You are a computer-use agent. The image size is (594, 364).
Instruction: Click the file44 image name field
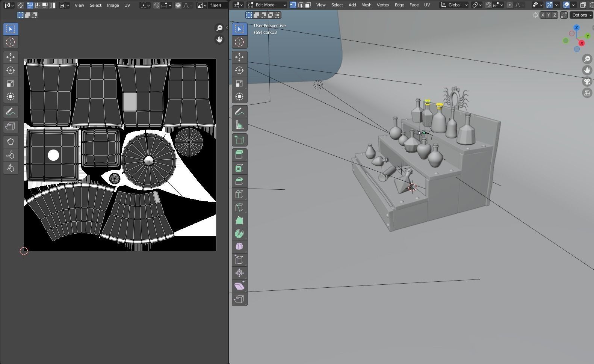point(216,5)
